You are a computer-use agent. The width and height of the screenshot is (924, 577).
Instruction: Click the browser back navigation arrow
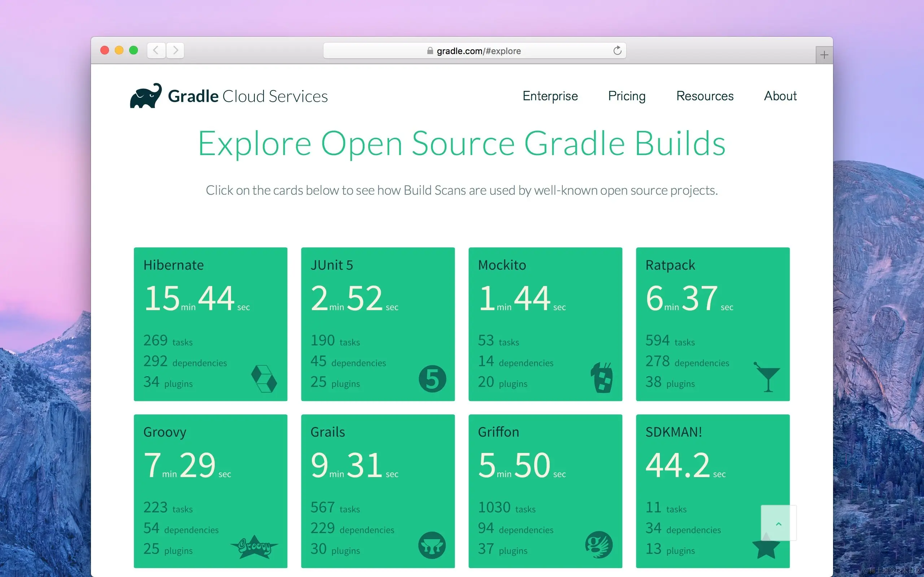[156, 50]
